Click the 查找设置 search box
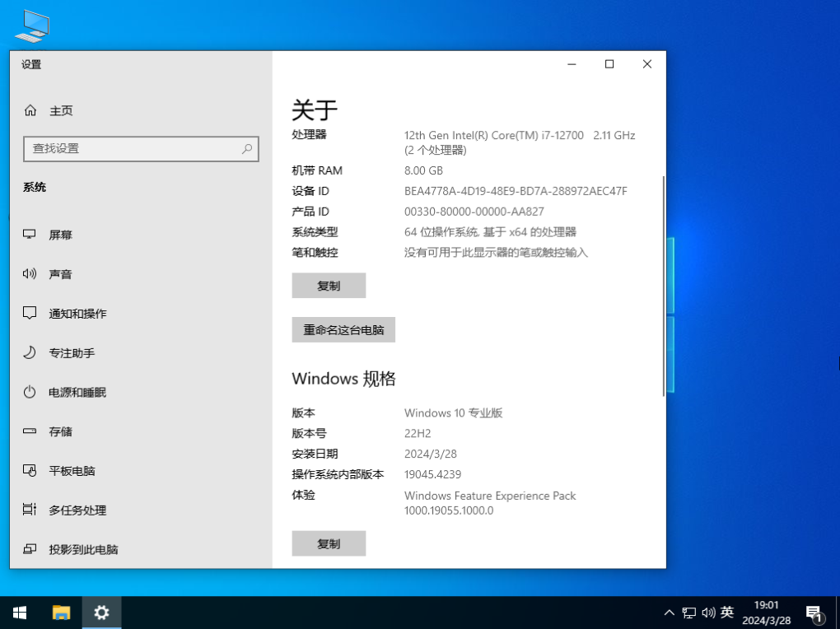 [x=141, y=149]
